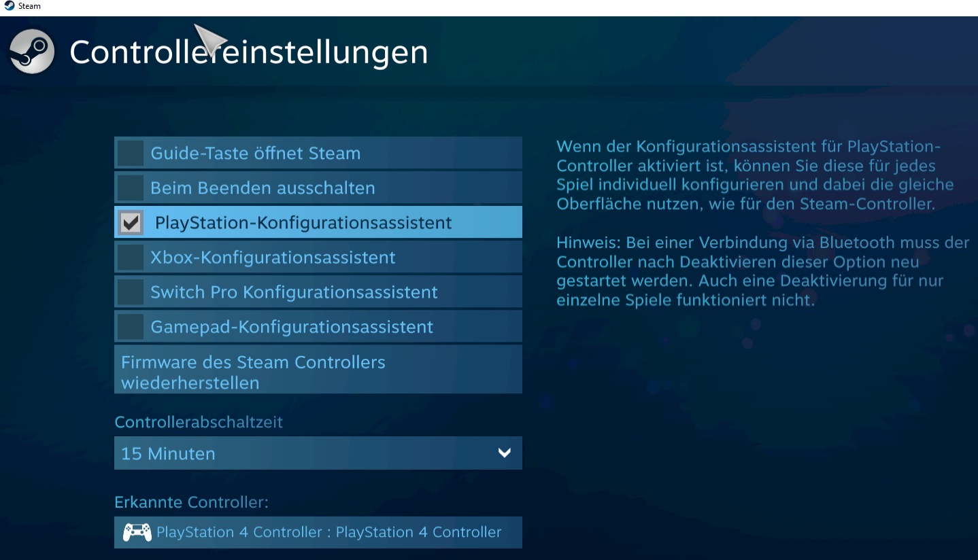This screenshot has height=560, width=978.
Task: Uncheck the PlayStation-Konfigurationsassistent checkbox
Action: pyautogui.click(x=131, y=223)
